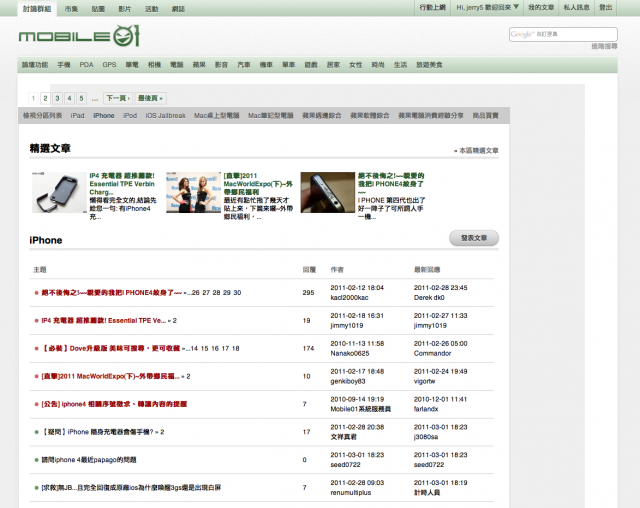The height and width of the screenshot is (508, 640).
Task: Click author Nanako0625
Action: [x=350, y=353]
